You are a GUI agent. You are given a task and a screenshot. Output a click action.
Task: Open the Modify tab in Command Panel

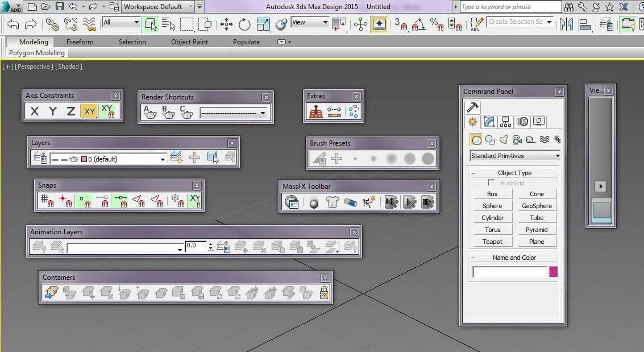click(489, 122)
